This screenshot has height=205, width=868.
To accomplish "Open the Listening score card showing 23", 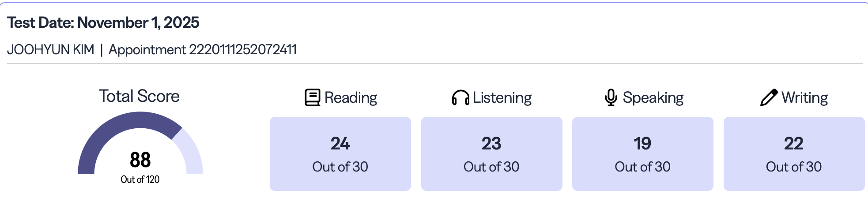I will 491,154.
